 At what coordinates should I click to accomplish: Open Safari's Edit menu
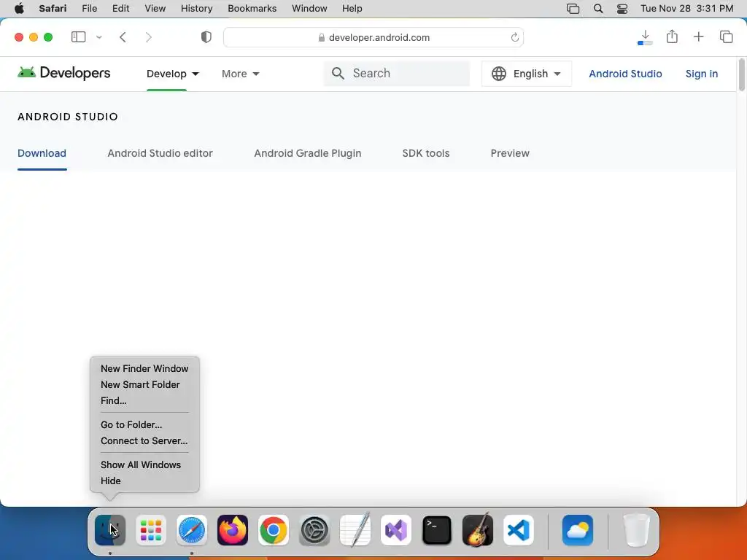(120, 9)
